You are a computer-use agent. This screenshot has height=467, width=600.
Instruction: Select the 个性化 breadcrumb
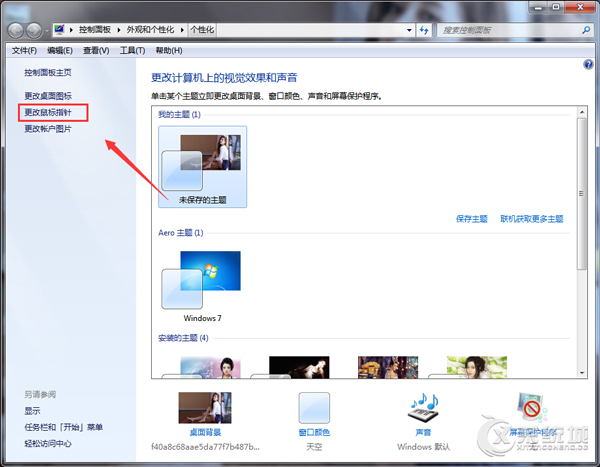click(202, 30)
